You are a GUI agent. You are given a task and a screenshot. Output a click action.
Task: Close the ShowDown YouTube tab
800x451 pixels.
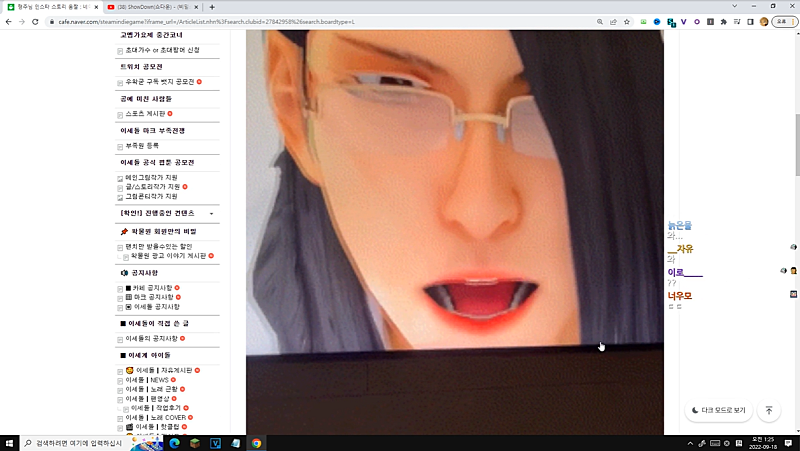coord(196,7)
